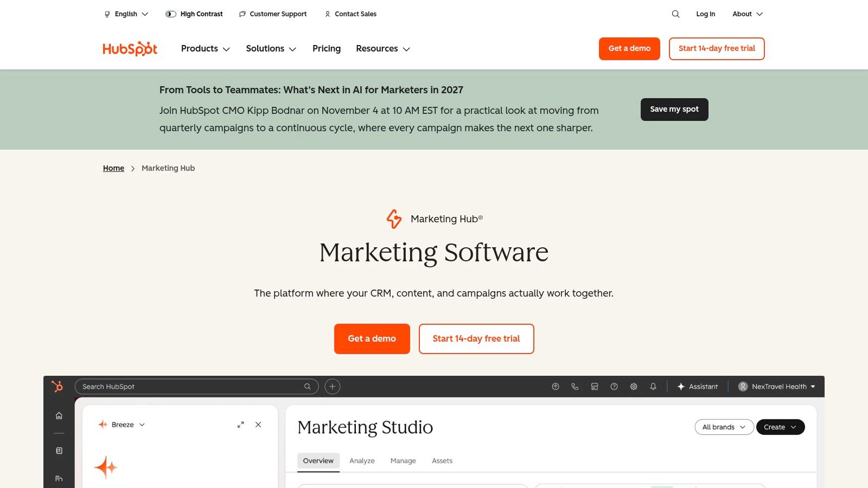Click the Save my spot button
868x488 pixels.
[674, 110]
